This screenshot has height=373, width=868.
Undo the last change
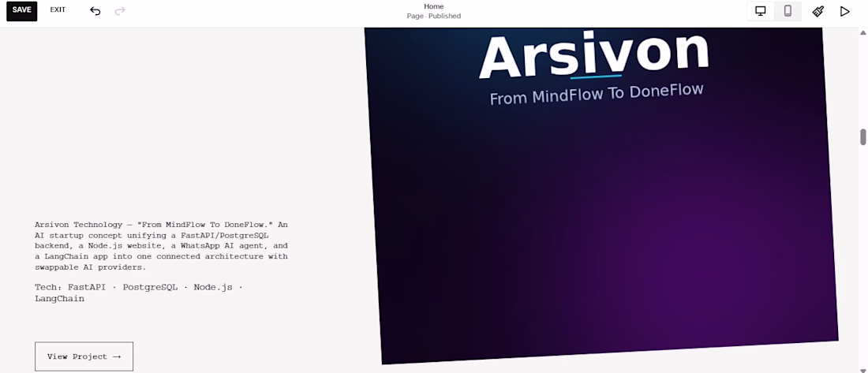pyautogui.click(x=95, y=11)
